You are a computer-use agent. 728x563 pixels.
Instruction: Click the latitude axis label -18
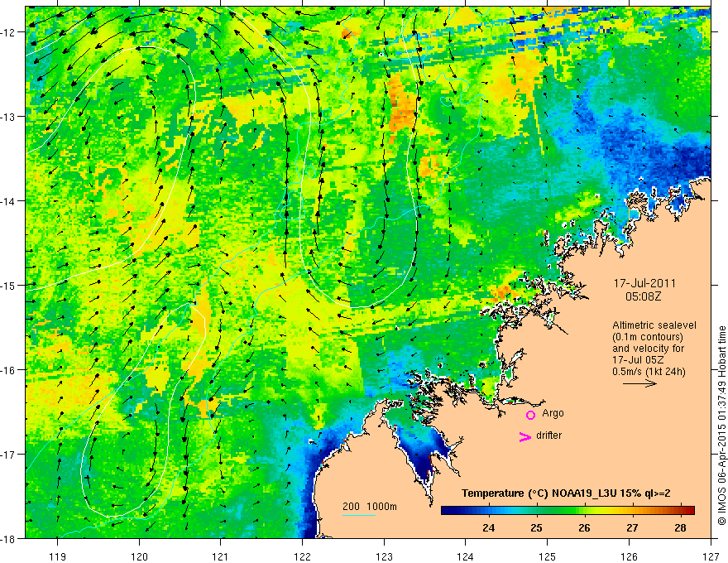coord(8,539)
